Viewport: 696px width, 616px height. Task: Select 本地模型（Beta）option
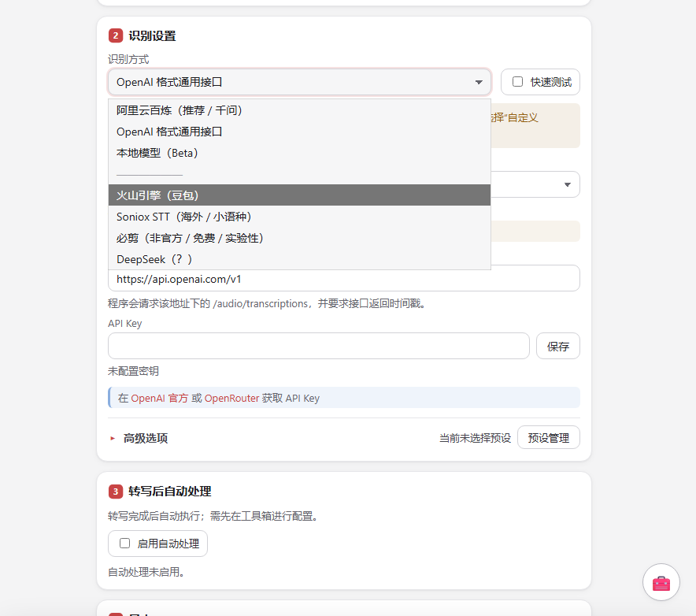click(300, 153)
